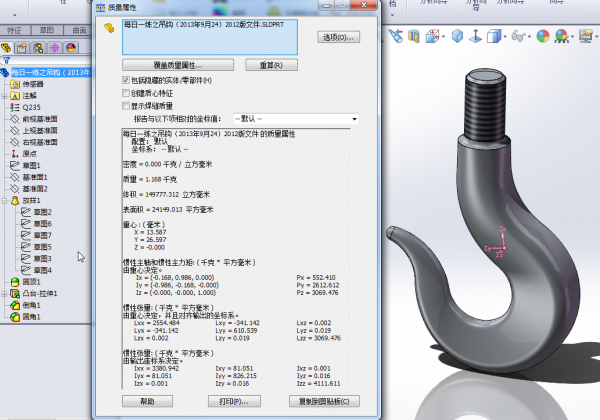Click the Normal To view icon

pos(475,36)
